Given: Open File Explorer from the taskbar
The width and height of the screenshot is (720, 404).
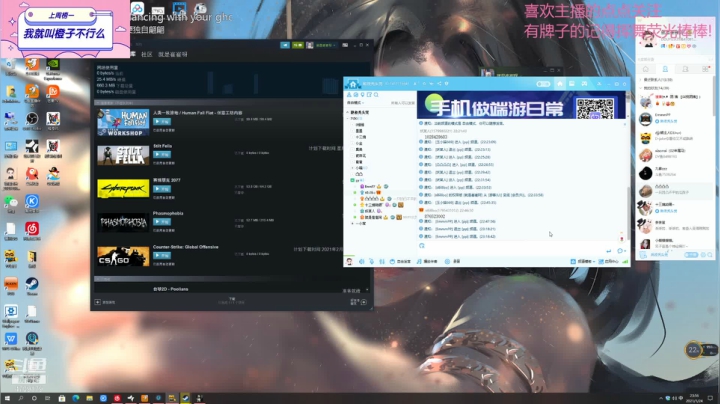Looking at the screenshot, I should pos(89,398).
